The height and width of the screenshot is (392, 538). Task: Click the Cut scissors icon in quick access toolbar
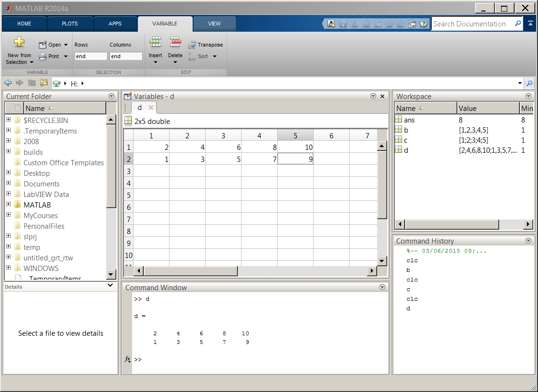[355, 24]
